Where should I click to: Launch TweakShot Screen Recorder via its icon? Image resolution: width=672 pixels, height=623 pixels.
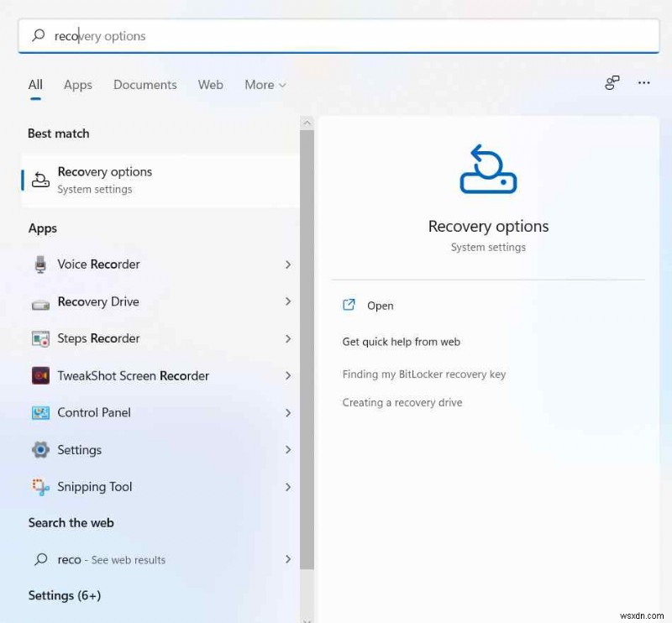pyautogui.click(x=40, y=375)
